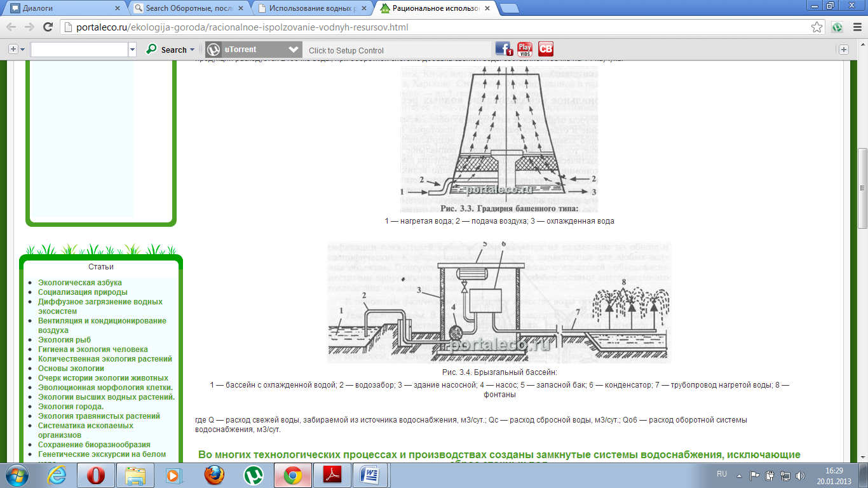Open Очерк истории экологии животных link
868x488 pixels.
[x=103, y=378]
